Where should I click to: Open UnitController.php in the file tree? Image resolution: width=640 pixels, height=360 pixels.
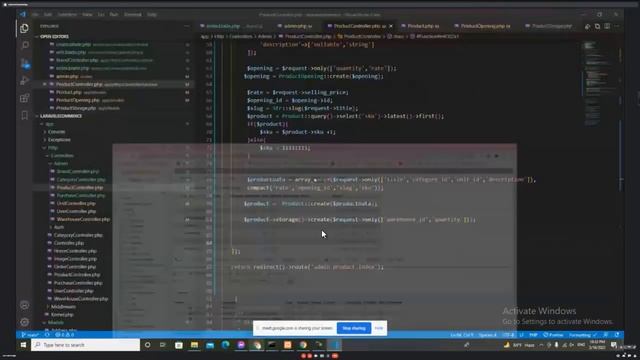[x=76, y=203]
